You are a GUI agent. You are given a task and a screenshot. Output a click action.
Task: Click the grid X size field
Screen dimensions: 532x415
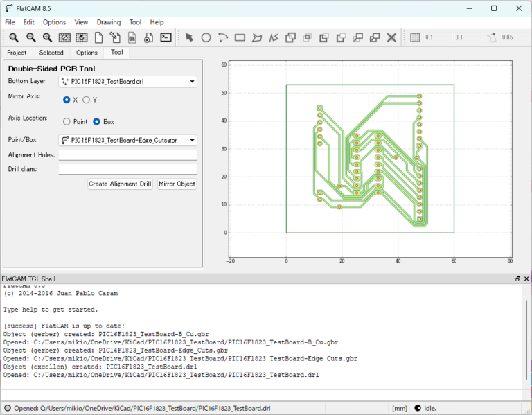click(438, 37)
